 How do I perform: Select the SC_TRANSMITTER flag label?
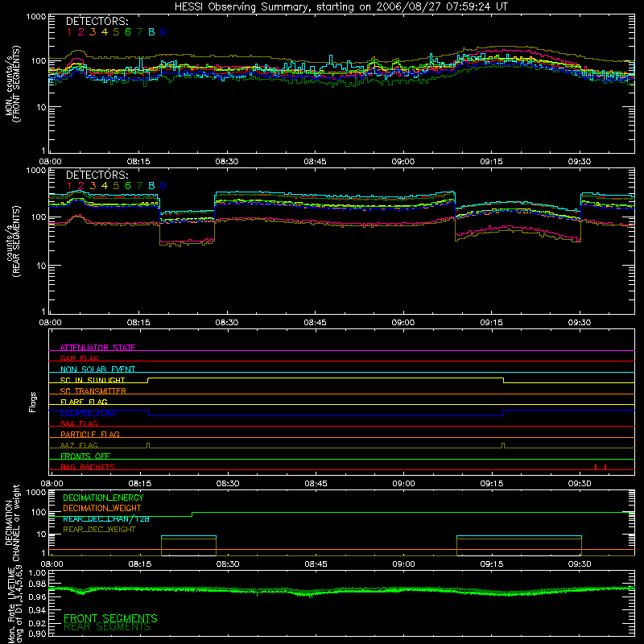pos(93,391)
